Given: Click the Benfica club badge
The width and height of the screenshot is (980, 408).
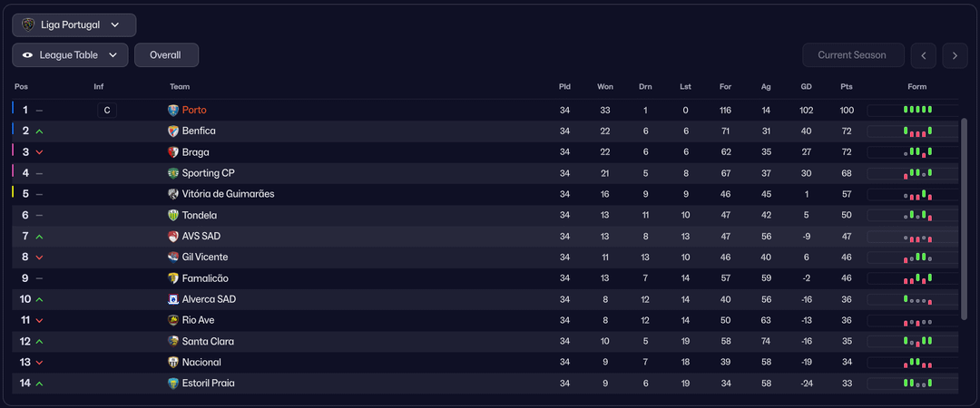Looking at the screenshot, I should click(174, 131).
